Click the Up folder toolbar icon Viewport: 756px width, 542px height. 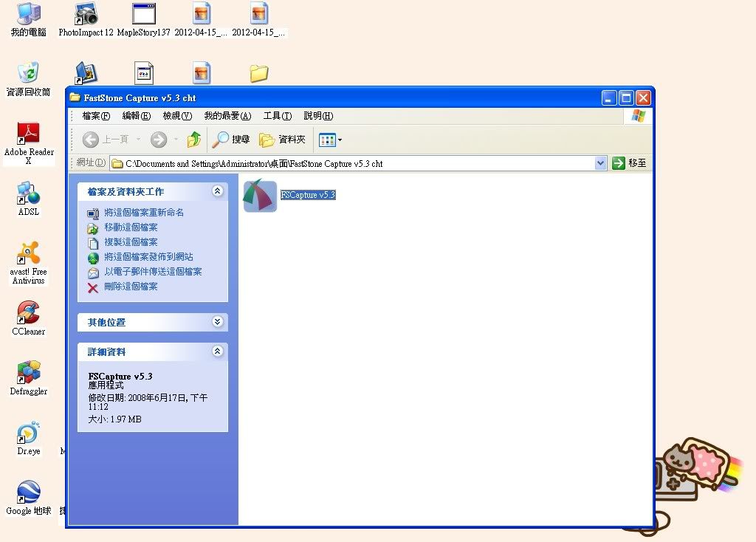click(x=194, y=140)
